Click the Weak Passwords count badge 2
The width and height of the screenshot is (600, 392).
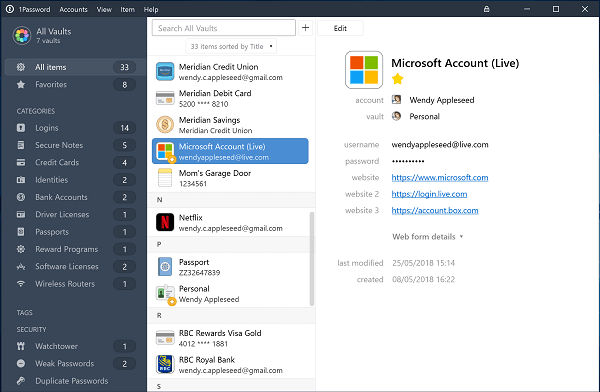point(124,363)
